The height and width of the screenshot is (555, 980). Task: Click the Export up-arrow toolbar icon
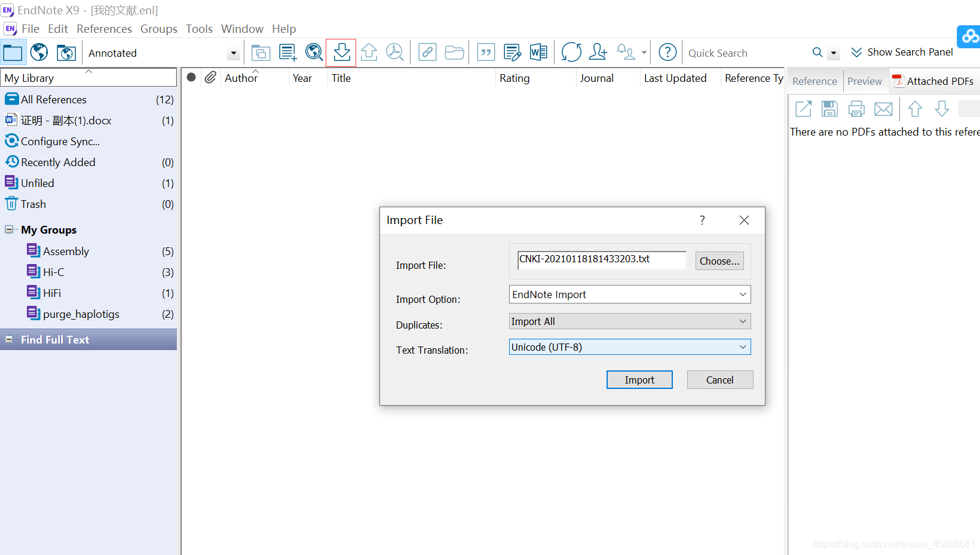(x=369, y=53)
